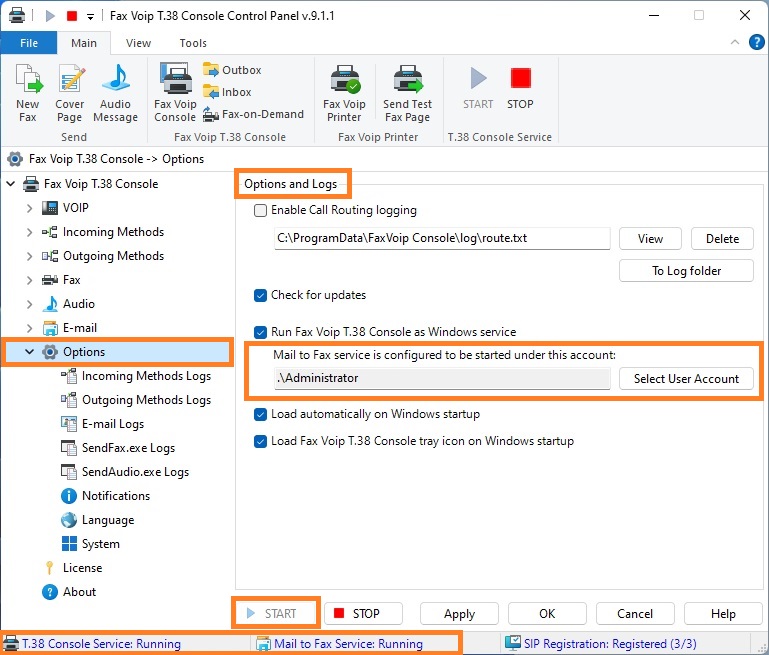Toggle Run as Windows service checkbox
Screen dimensions: 769x655
(260, 332)
